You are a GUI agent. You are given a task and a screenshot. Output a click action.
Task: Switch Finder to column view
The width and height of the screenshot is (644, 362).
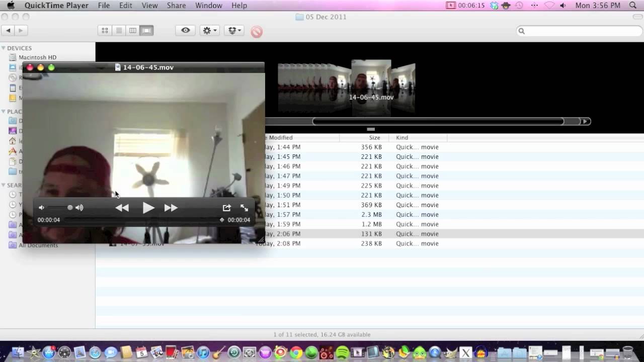pyautogui.click(x=133, y=31)
